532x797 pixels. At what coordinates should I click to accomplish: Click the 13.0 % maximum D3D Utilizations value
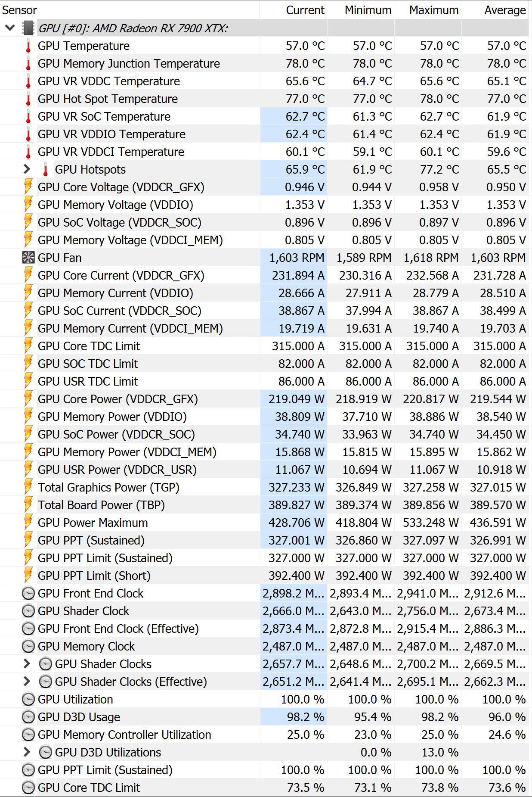tap(440, 752)
